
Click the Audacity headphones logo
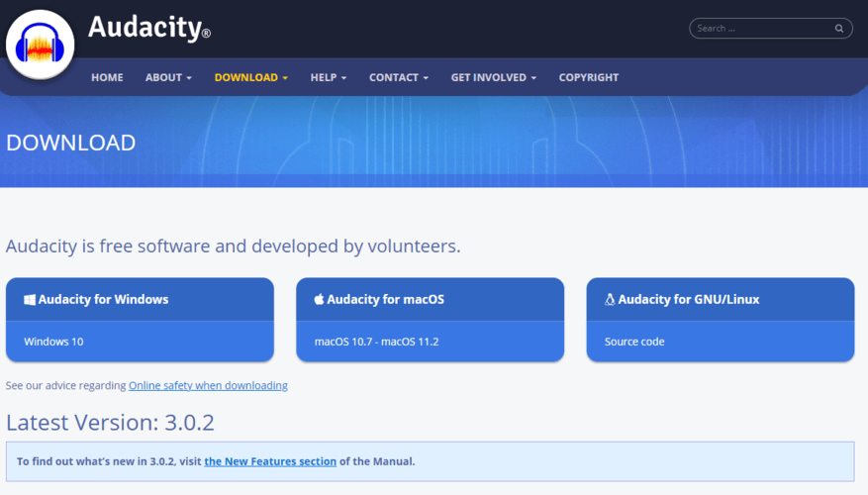coord(40,45)
